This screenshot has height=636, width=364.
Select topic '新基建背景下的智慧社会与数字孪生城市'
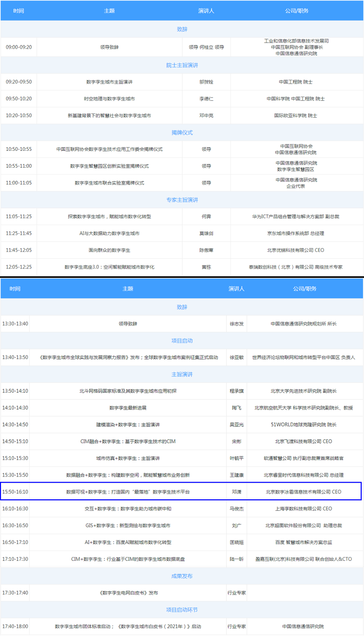[109, 116]
